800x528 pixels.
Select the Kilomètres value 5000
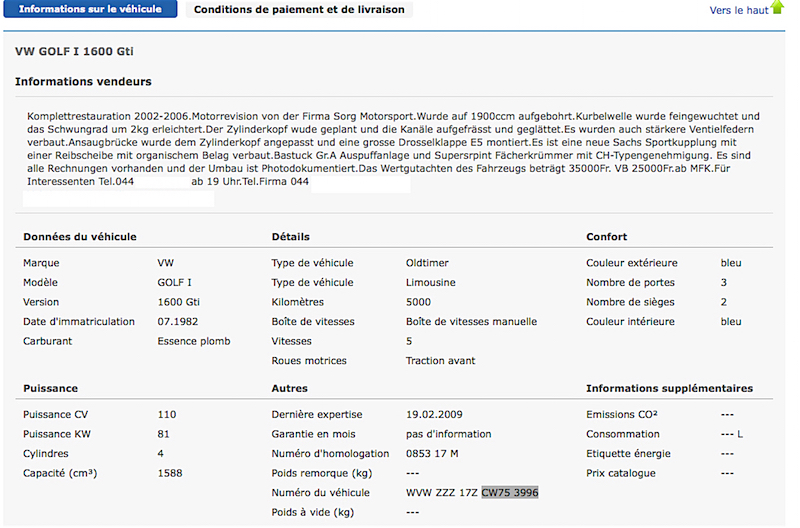coord(418,302)
